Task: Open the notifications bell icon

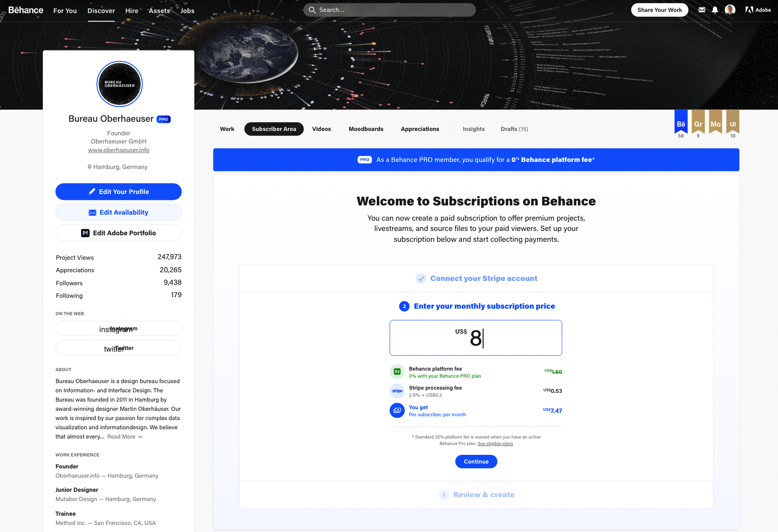Action: click(x=715, y=10)
